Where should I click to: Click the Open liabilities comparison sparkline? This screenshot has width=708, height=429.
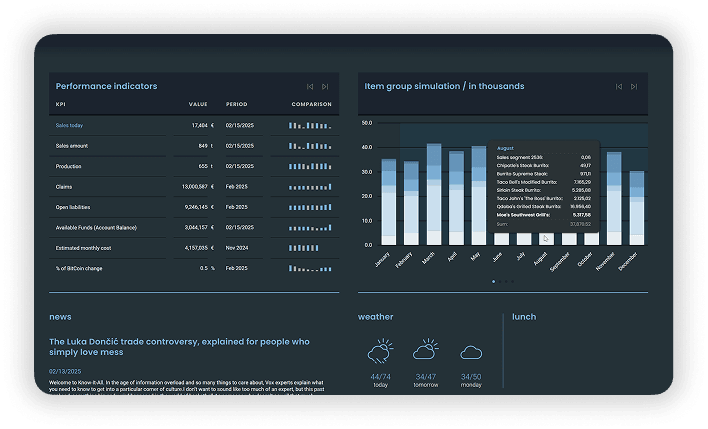[x=309, y=207]
